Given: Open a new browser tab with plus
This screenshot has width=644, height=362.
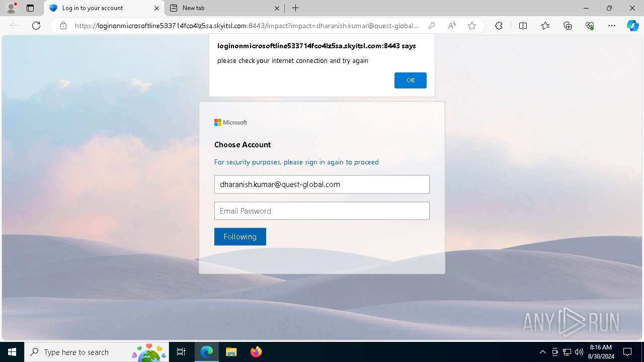Looking at the screenshot, I should [296, 8].
